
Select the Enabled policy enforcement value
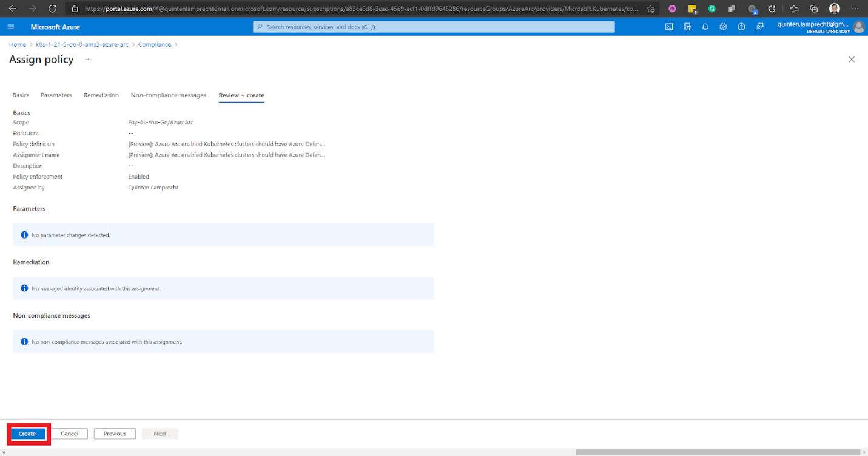[139, 177]
